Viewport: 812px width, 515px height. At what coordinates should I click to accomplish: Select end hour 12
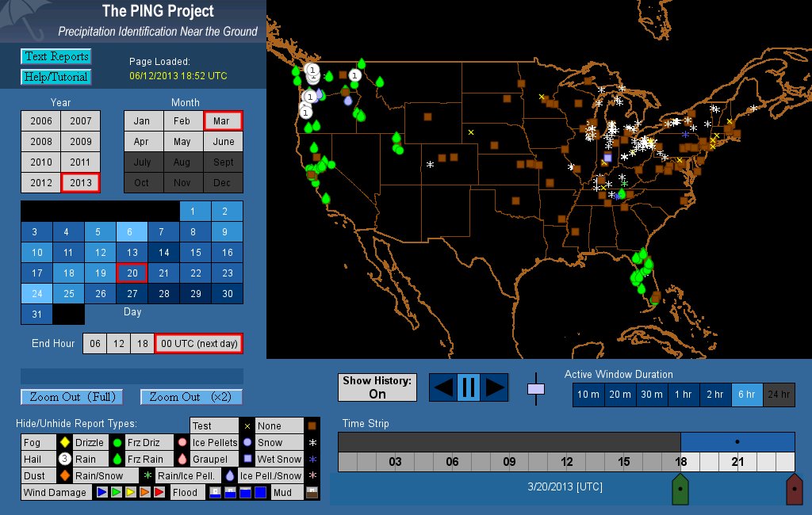119,343
